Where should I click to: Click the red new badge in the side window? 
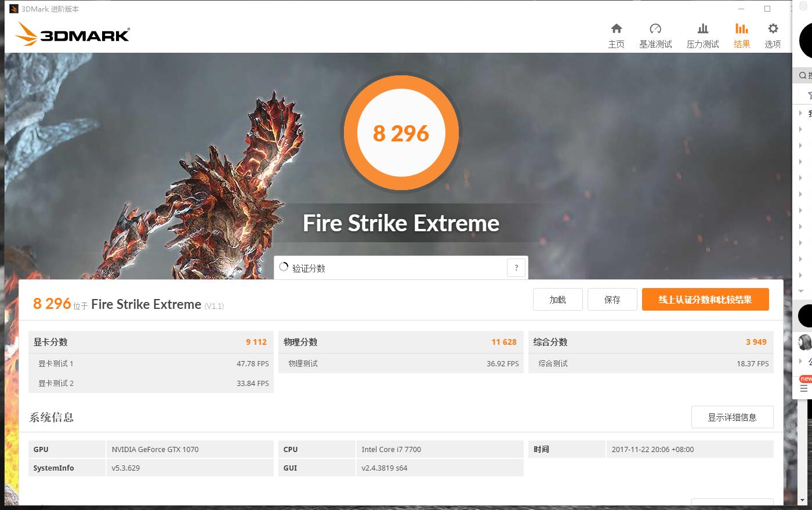pos(806,379)
